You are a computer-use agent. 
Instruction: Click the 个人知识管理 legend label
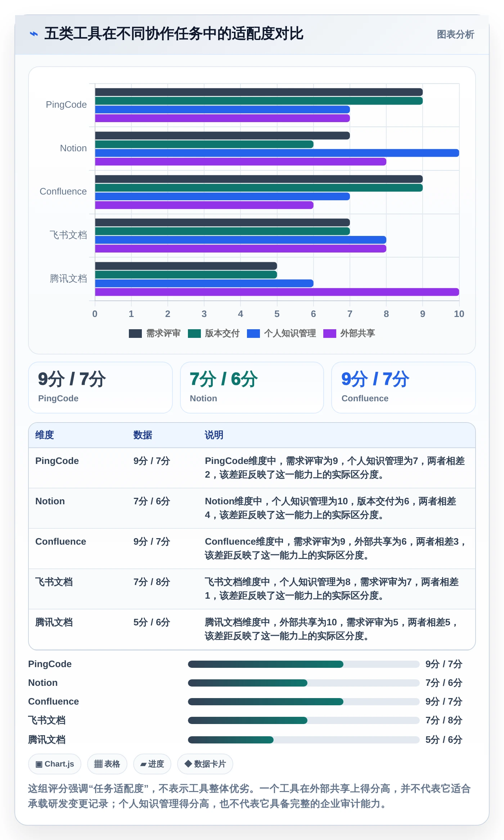pyautogui.click(x=290, y=334)
